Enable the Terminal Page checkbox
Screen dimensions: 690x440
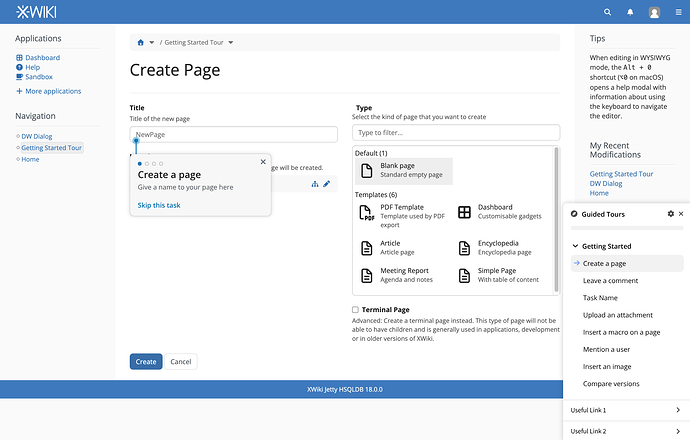pos(355,310)
